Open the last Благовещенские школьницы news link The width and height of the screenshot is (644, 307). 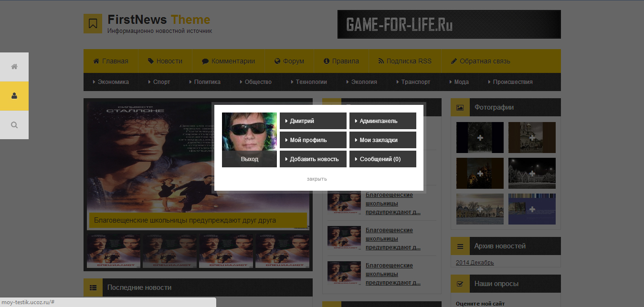[393, 274]
